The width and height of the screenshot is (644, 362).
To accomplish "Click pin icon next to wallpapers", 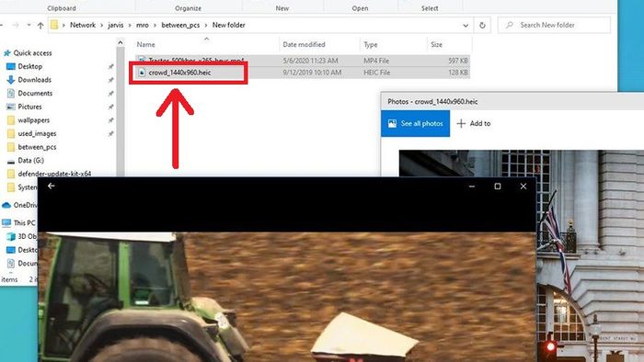I will pos(111,120).
